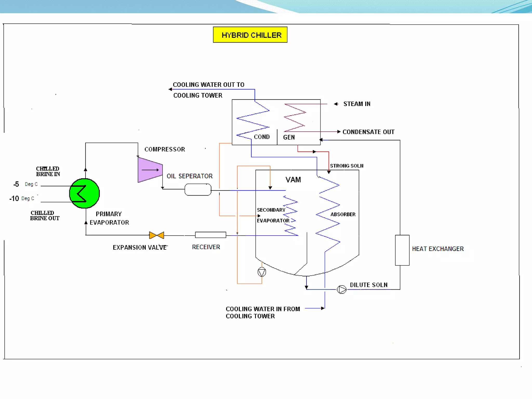Select the heat exchanger rectangle
532x399 pixels.
coord(402,250)
